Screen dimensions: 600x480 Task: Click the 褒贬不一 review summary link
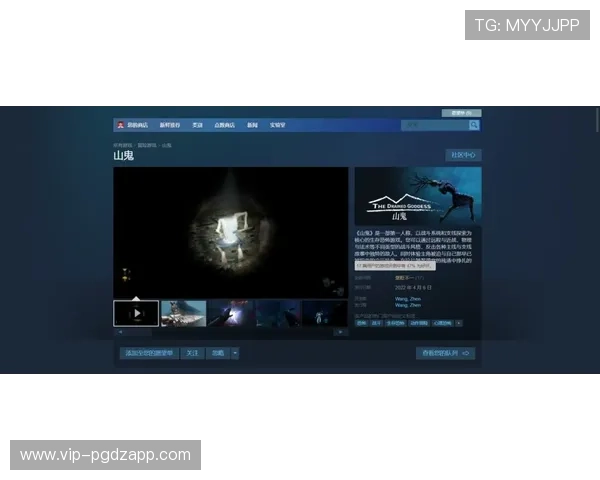[x=404, y=278]
